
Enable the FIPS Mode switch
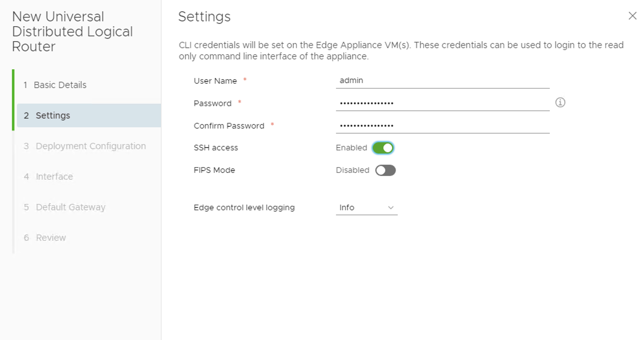pyautogui.click(x=385, y=170)
